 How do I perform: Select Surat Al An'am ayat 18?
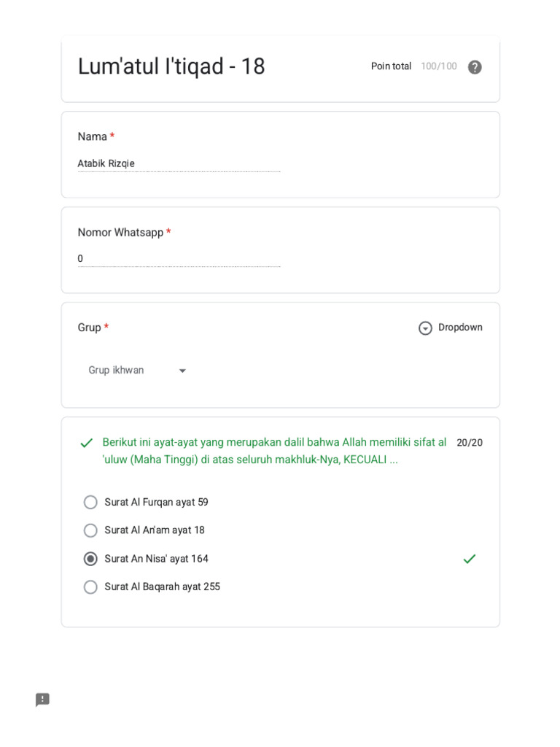[90, 530]
